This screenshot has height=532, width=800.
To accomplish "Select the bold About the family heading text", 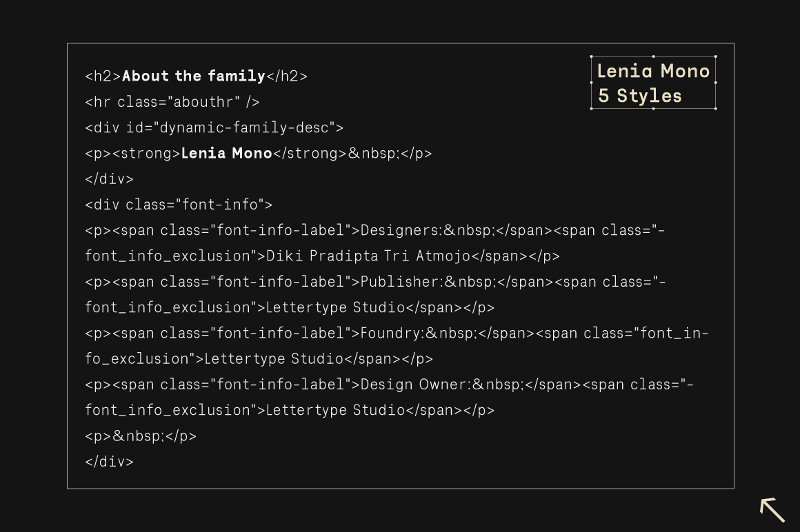I will click(193, 76).
